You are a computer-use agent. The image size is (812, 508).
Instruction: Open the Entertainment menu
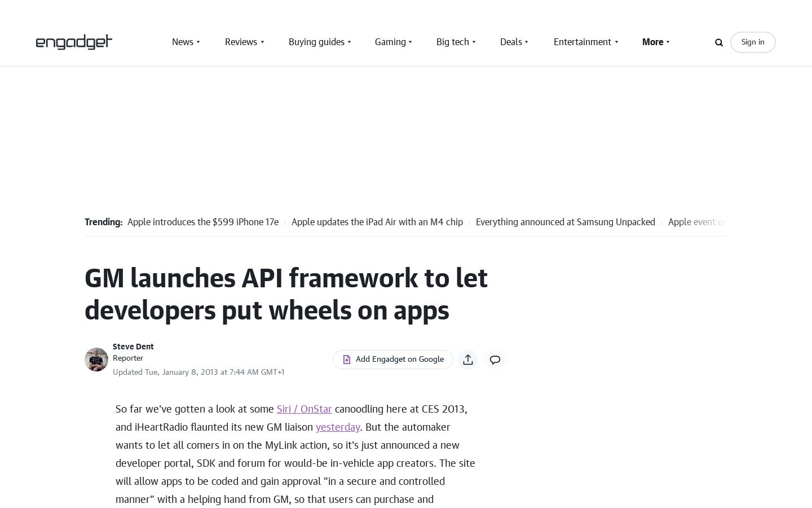582,42
